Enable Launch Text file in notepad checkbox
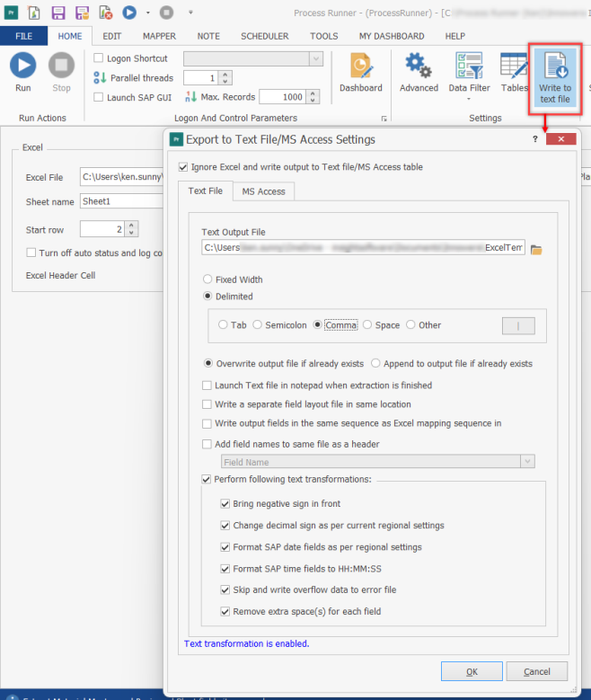Screen dimensions: 591x700 pos(207,385)
